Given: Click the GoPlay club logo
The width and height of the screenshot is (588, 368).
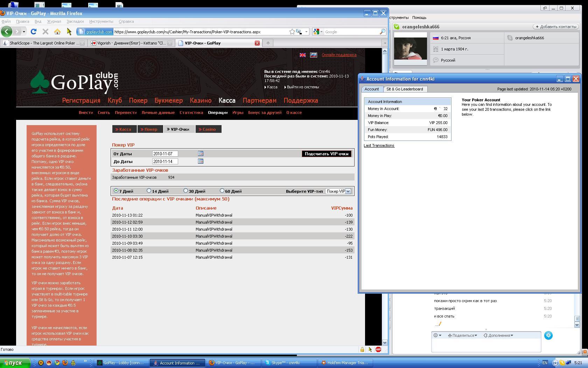Looking at the screenshot, I should pyautogui.click(x=75, y=82).
